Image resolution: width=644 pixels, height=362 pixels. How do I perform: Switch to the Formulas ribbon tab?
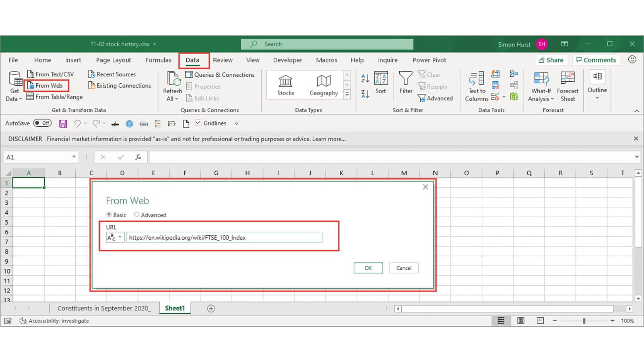click(x=158, y=60)
